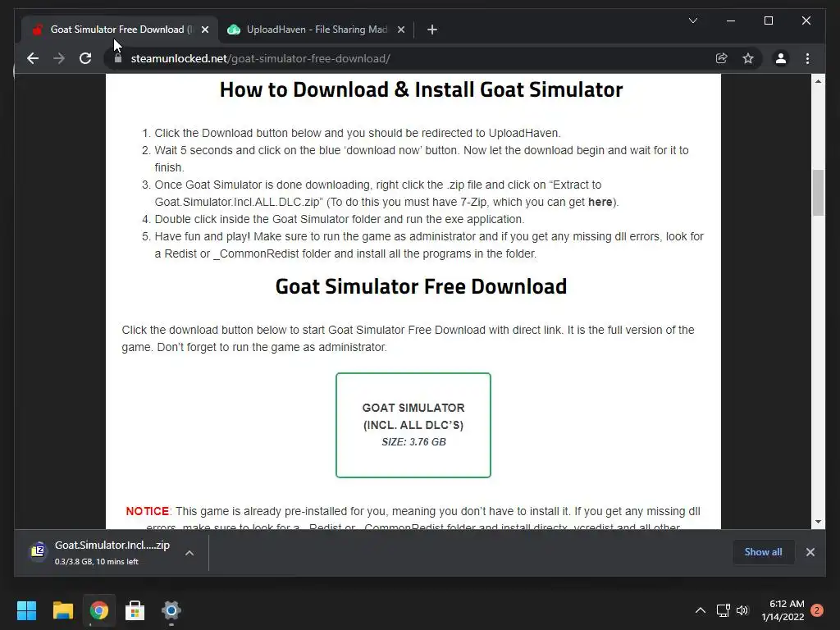The image size is (840, 630).
Task: Open Microsoft Store from the taskbar
Action: (x=135, y=610)
